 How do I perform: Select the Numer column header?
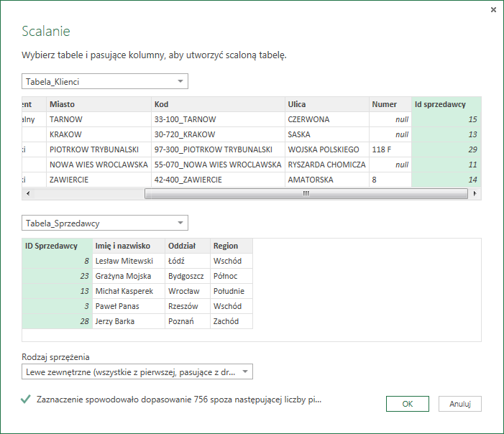(x=390, y=104)
